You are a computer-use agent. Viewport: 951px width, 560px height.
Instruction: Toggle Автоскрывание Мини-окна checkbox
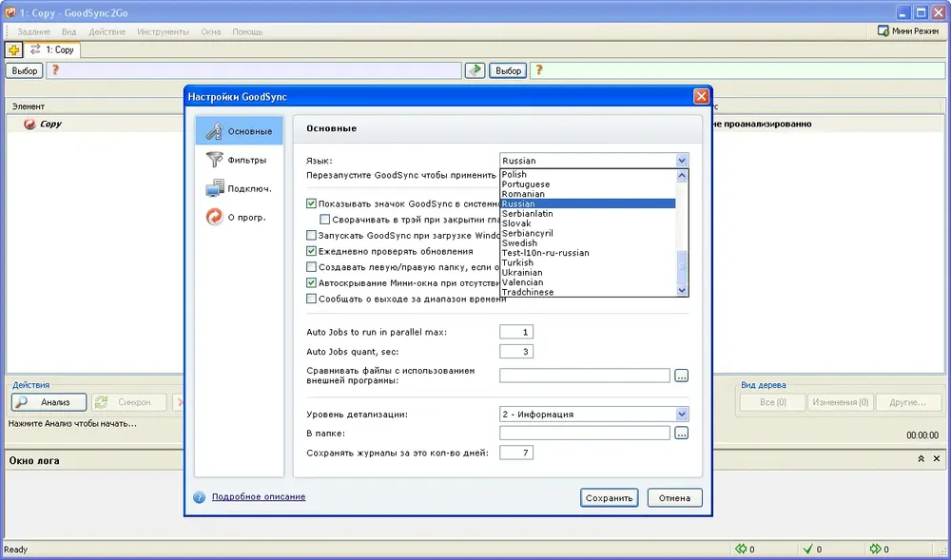tap(311, 282)
